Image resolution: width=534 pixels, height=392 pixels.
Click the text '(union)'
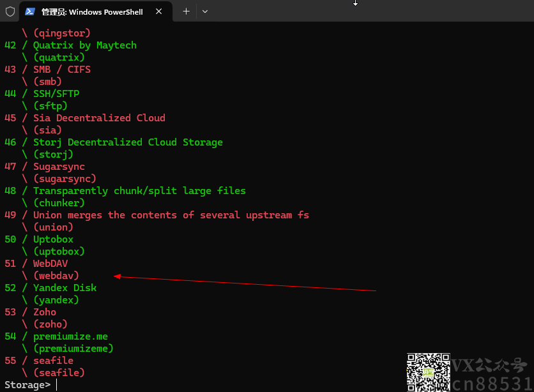click(53, 227)
